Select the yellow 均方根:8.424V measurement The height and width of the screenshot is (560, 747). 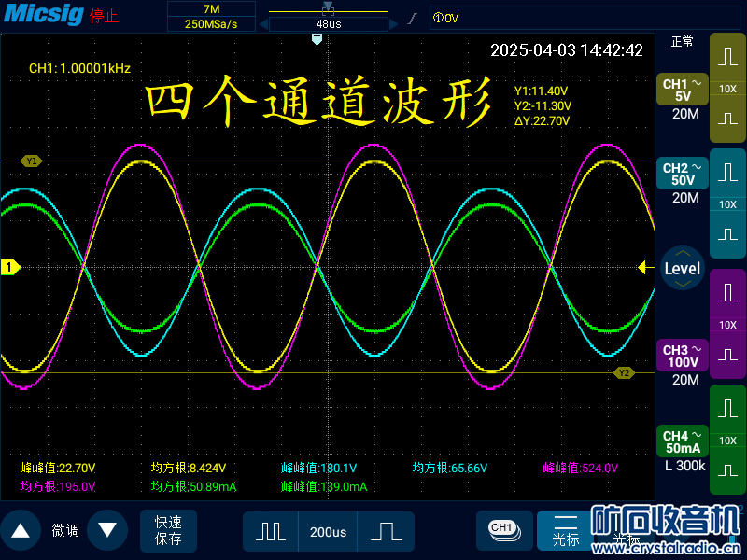[x=189, y=469]
